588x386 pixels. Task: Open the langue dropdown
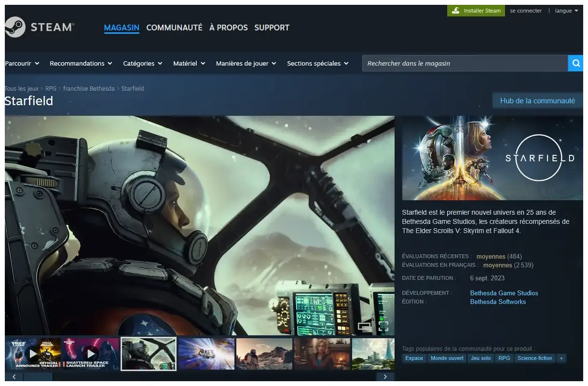pos(566,11)
